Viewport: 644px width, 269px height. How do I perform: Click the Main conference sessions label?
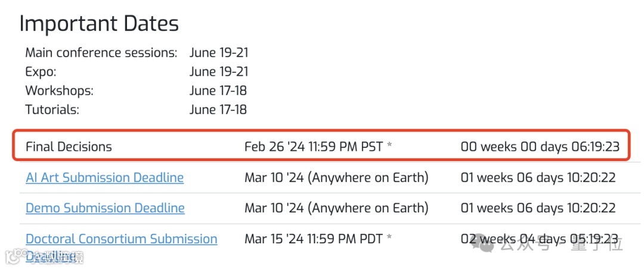tap(101, 52)
